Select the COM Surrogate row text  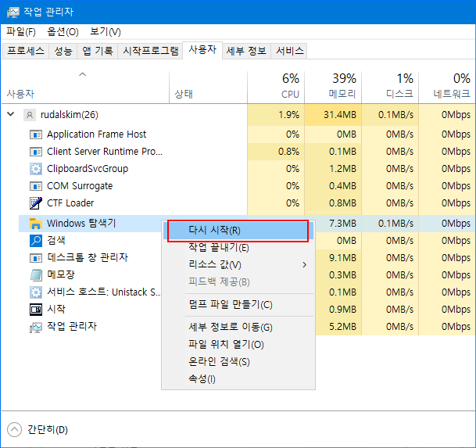pos(80,186)
